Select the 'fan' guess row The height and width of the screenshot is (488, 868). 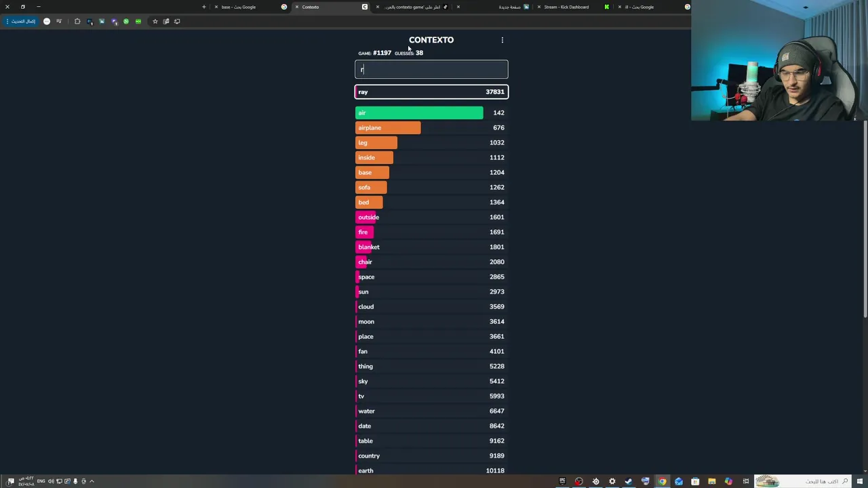click(x=431, y=351)
